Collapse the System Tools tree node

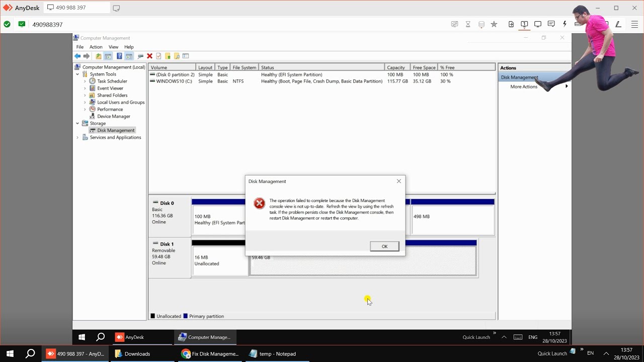[77, 74]
